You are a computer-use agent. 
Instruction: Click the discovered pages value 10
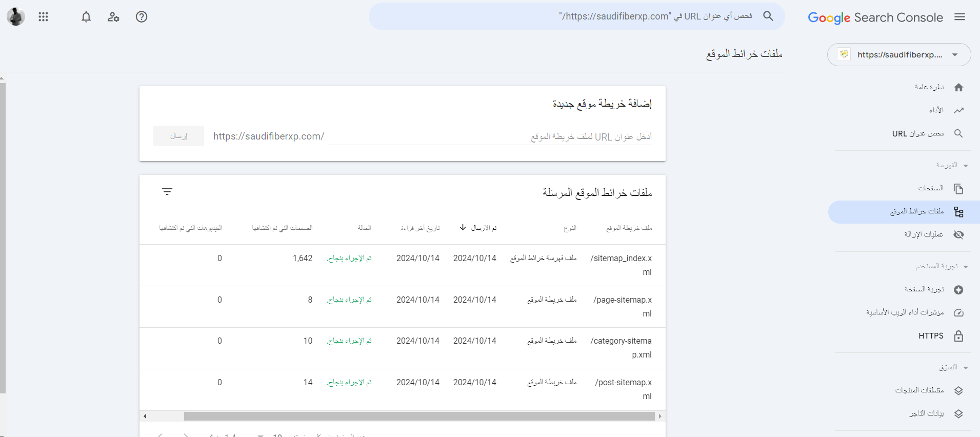tap(308, 341)
